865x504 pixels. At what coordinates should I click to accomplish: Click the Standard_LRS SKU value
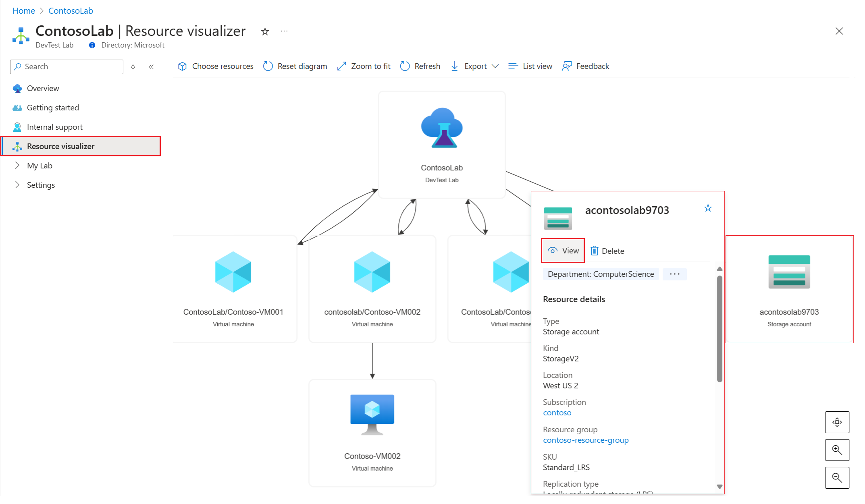566,468
